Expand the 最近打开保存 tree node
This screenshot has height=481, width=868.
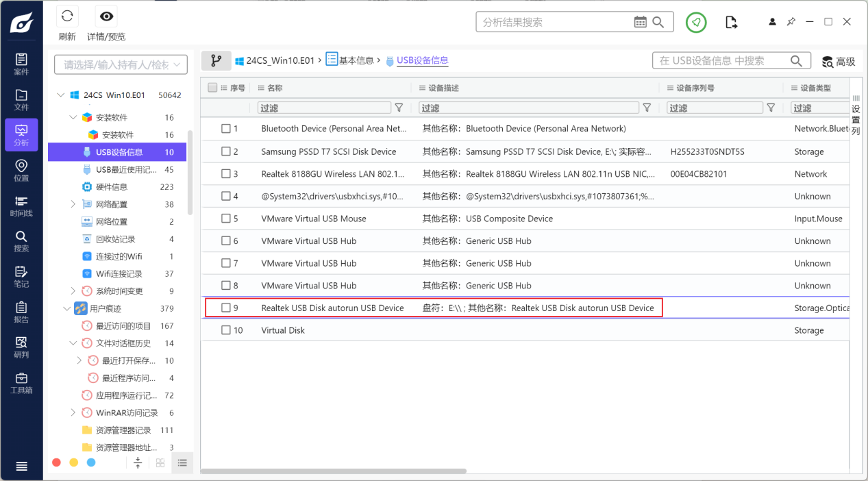pyautogui.click(x=79, y=360)
